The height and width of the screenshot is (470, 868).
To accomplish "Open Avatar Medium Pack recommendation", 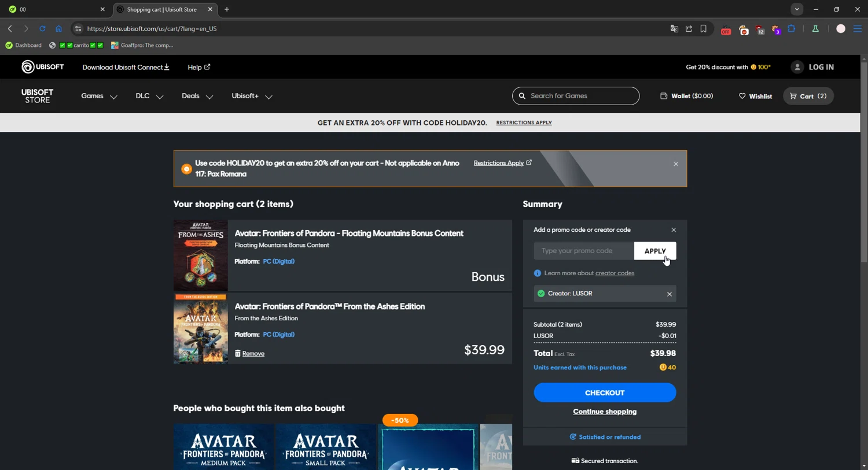I will 223,447.
